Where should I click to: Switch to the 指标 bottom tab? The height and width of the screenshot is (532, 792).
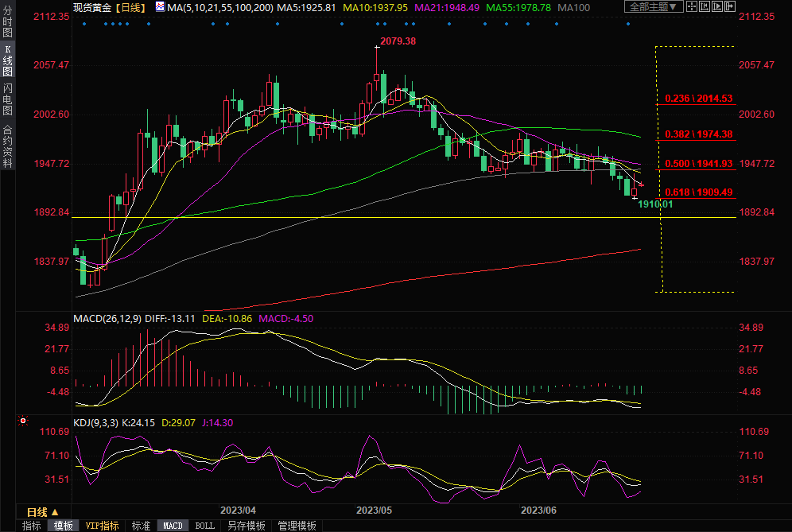[32, 526]
